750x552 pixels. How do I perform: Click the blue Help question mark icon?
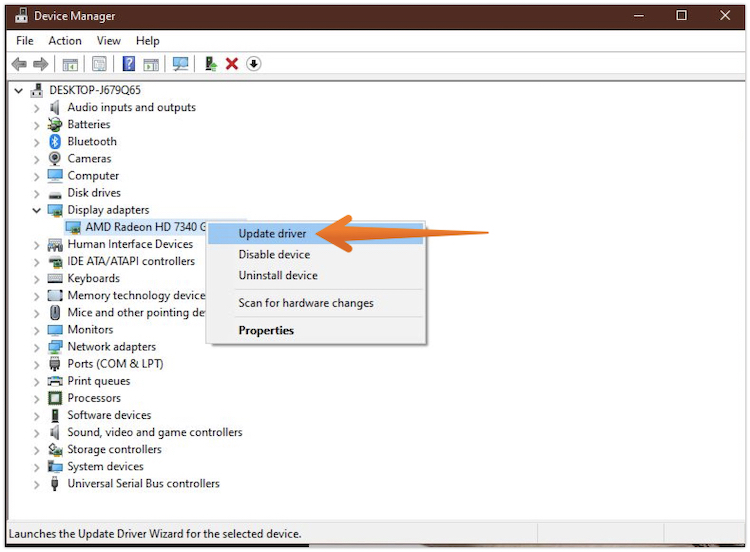point(128,64)
